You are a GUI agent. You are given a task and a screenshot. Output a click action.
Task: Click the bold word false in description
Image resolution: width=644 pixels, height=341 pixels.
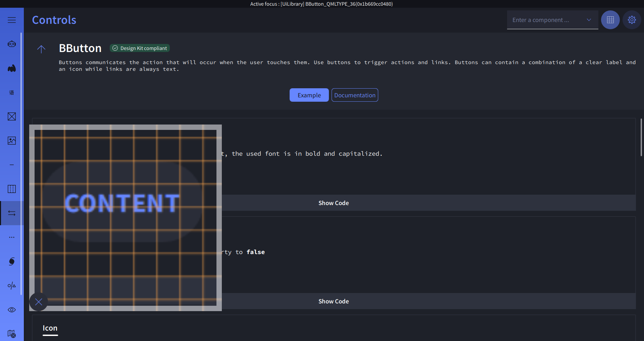[256, 252]
